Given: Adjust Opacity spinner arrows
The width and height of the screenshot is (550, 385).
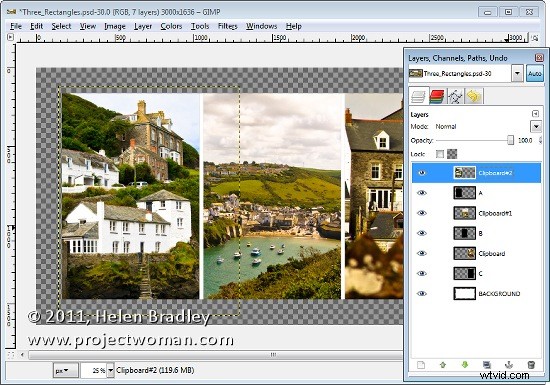Looking at the screenshot, I should [x=541, y=140].
